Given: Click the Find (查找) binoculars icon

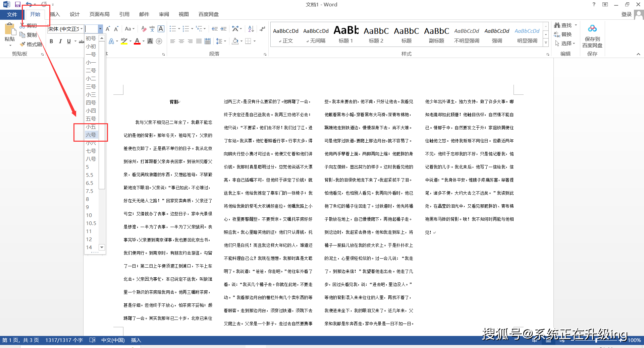Looking at the screenshot, I should click(557, 25).
